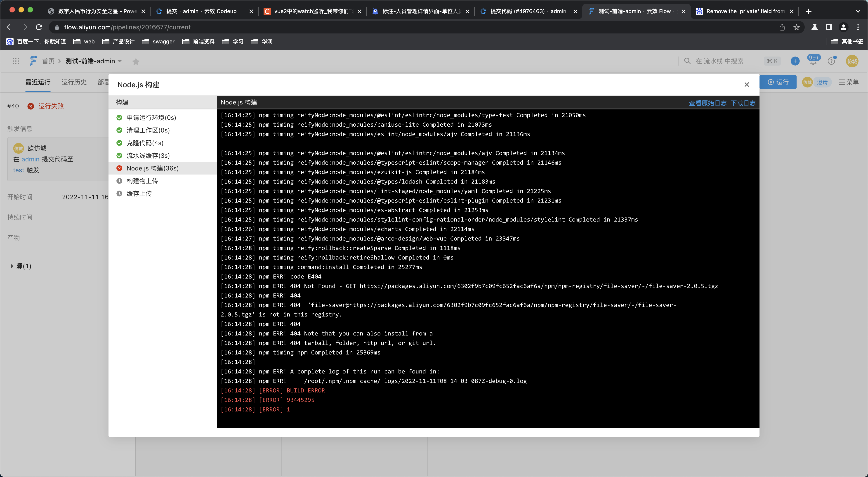This screenshot has height=477, width=868.
Task: Click the blue plus create icon
Action: (x=795, y=61)
